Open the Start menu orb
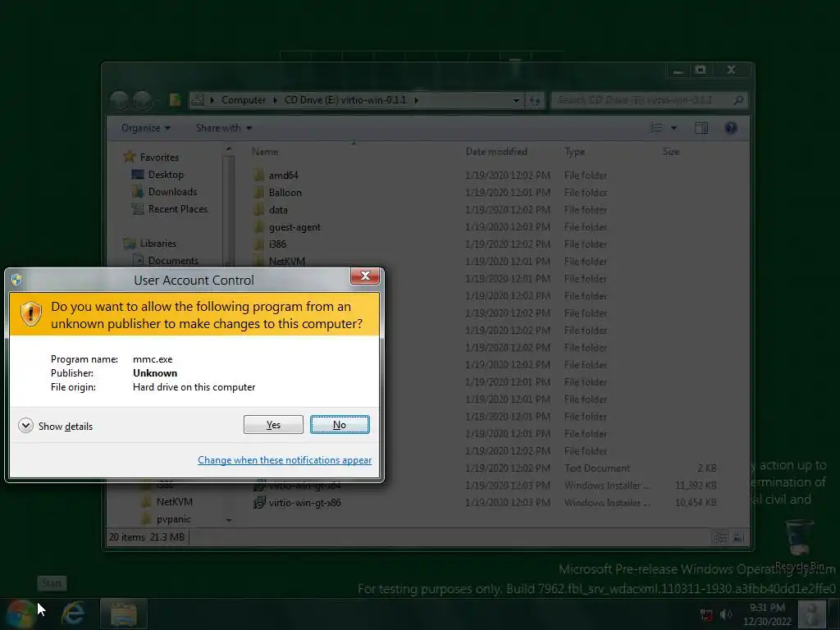The width and height of the screenshot is (840, 630). (x=20, y=614)
